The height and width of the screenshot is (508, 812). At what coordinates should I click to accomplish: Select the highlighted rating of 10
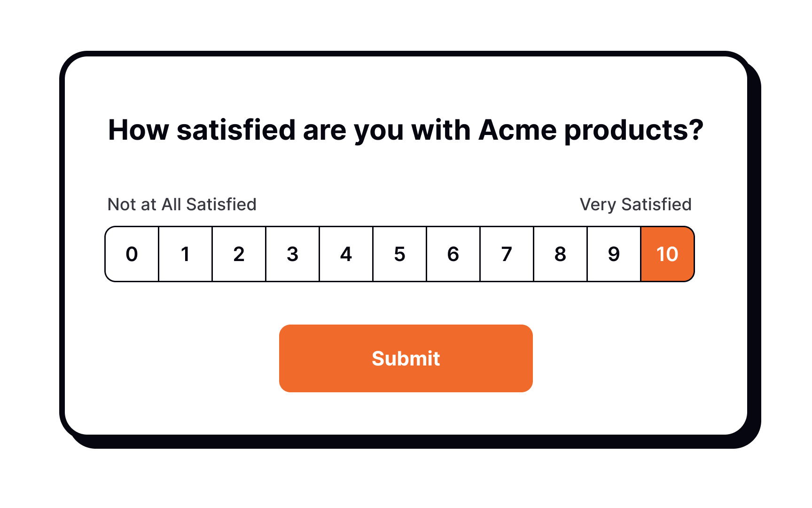(x=667, y=254)
